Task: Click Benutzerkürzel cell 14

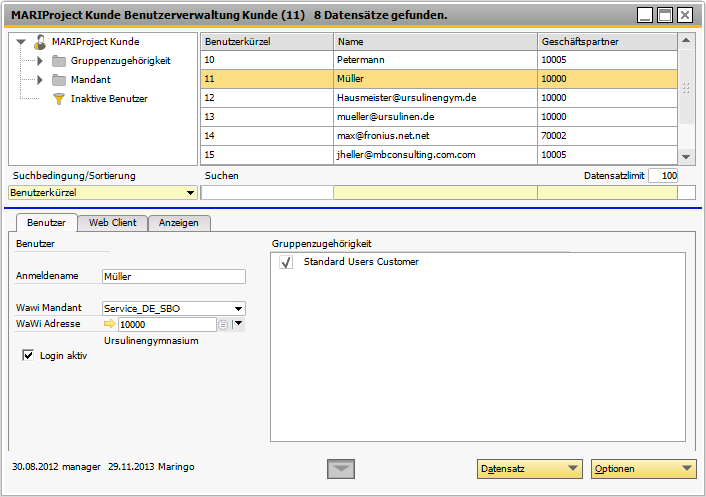Action: tap(267, 136)
